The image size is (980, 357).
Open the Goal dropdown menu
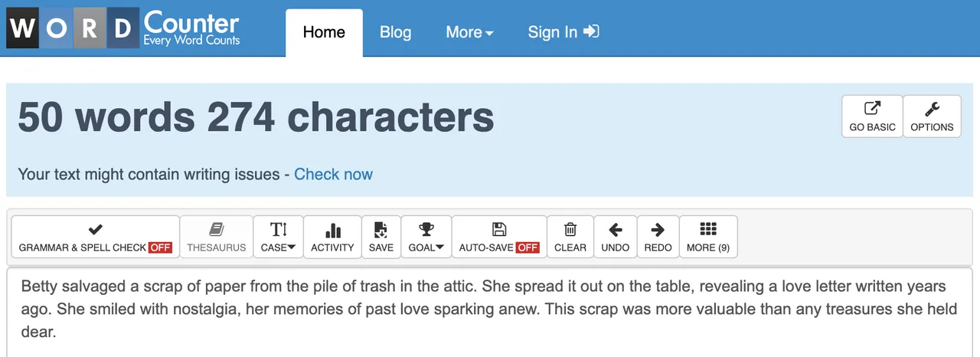coord(426,237)
